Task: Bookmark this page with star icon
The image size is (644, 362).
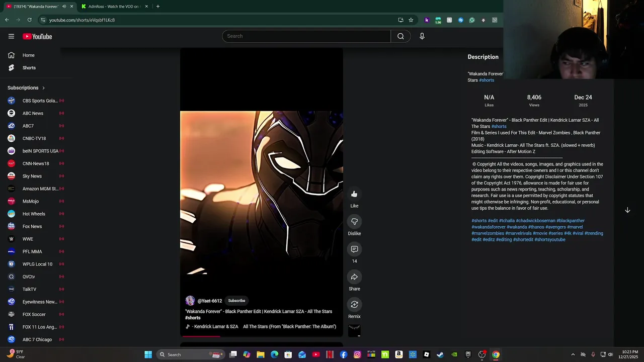Action: [411, 20]
